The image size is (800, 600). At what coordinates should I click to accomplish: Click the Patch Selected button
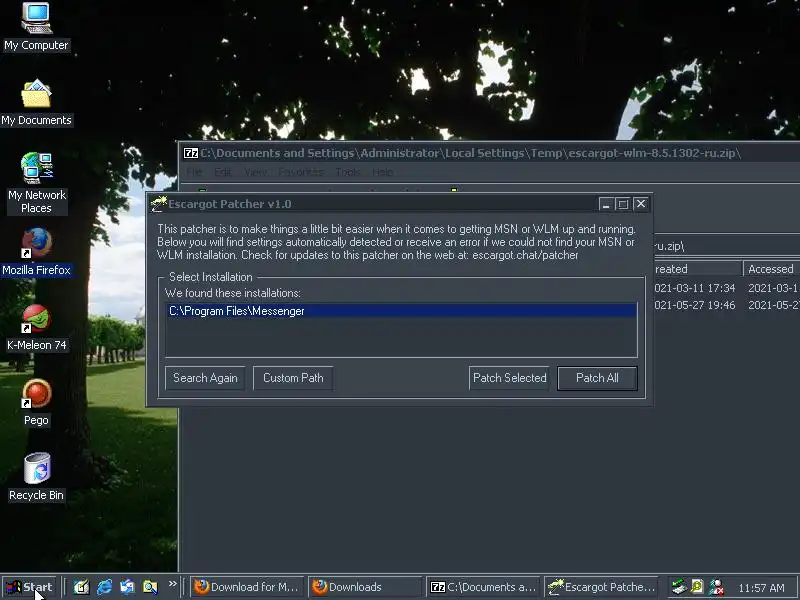(x=509, y=378)
